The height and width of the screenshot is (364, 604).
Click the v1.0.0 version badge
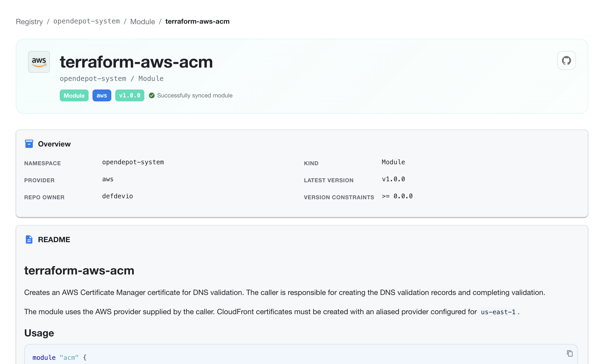pyautogui.click(x=130, y=95)
